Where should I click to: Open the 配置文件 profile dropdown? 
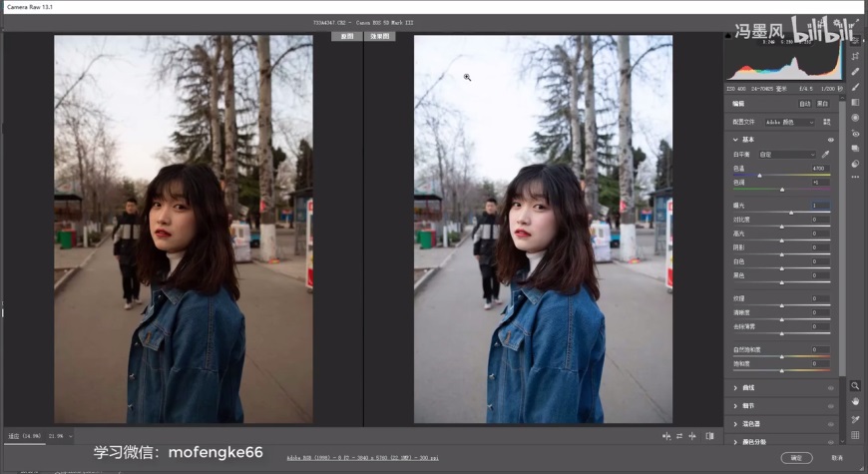click(790, 122)
